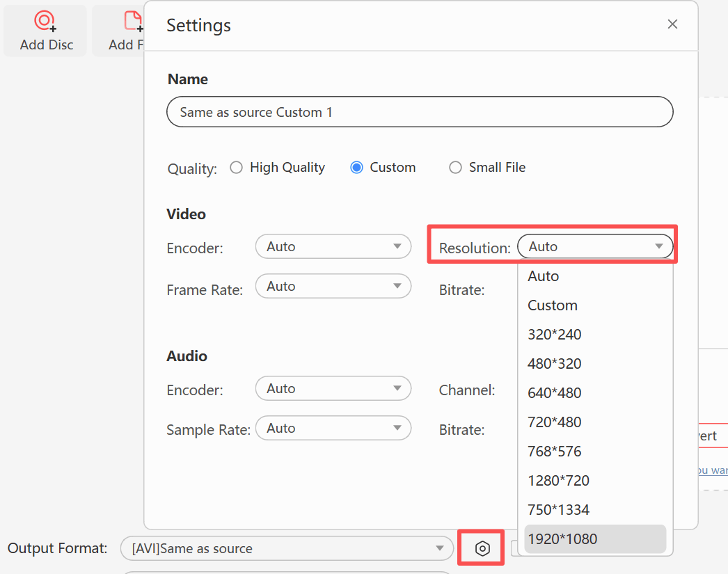Click the Add Disc icon
This screenshot has height=574, width=728.
(45, 22)
